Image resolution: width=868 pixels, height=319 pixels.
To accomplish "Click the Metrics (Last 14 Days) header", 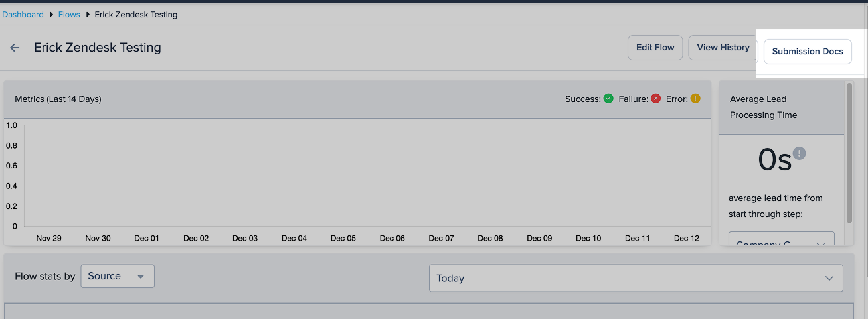I will (58, 99).
